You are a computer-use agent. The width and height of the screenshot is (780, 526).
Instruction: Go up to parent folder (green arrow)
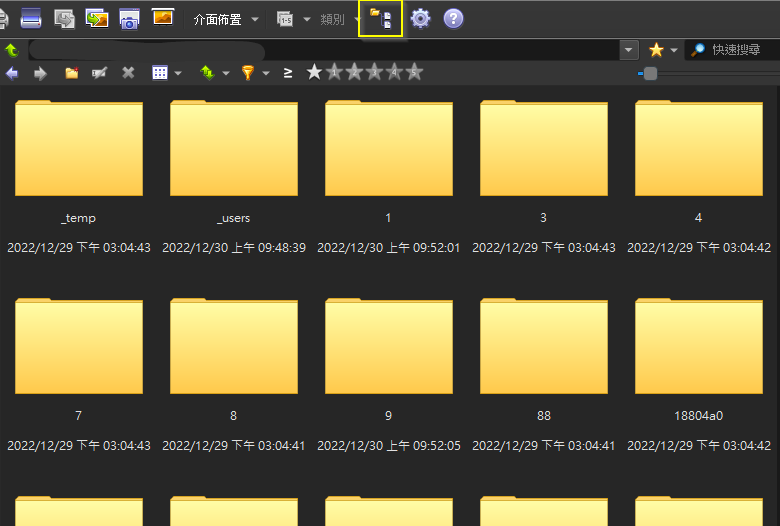[x=11, y=50]
